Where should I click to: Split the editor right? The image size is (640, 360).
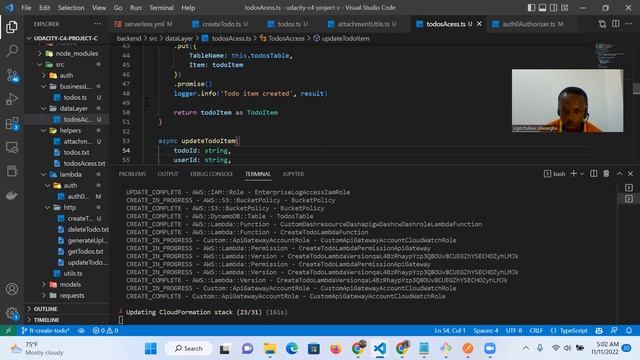pos(616,24)
